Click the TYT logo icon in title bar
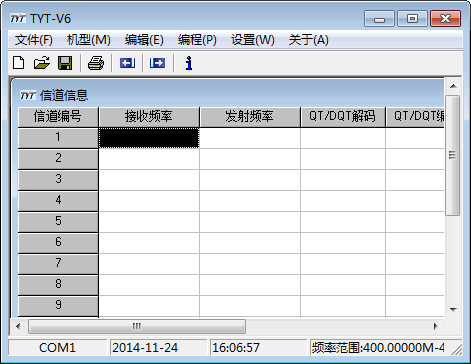Viewport: 471px width, 364px height. tap(18, 18)
